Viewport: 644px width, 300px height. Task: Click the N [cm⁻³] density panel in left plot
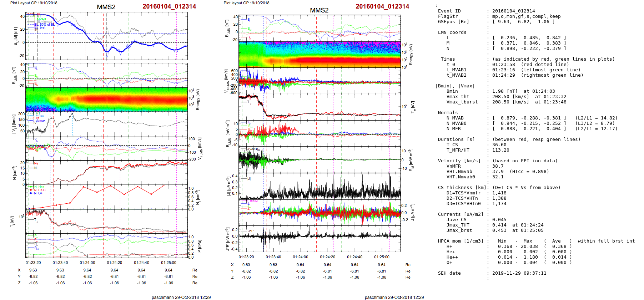point(106,173)
